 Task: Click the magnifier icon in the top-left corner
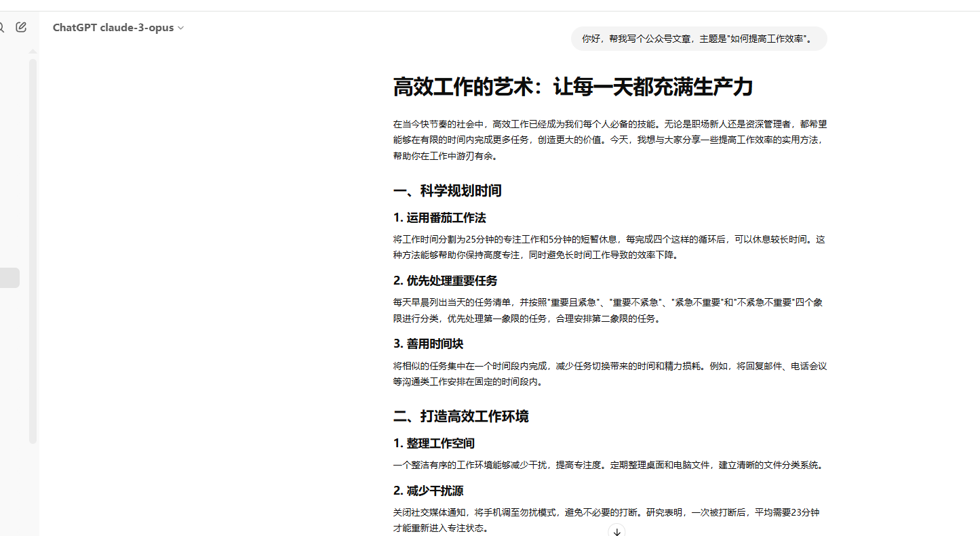click(3, 27)
